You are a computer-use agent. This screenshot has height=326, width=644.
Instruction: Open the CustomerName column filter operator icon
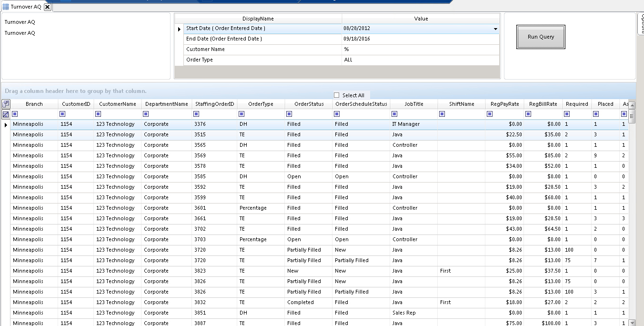pyautogui.click(x=98, y=114)
